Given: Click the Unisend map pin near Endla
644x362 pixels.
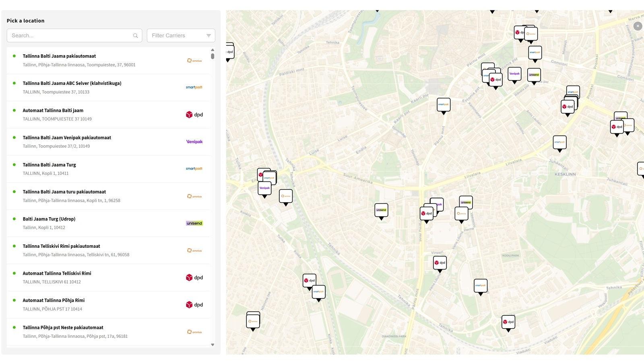Looking at the screenshot, I should [381, 210].
